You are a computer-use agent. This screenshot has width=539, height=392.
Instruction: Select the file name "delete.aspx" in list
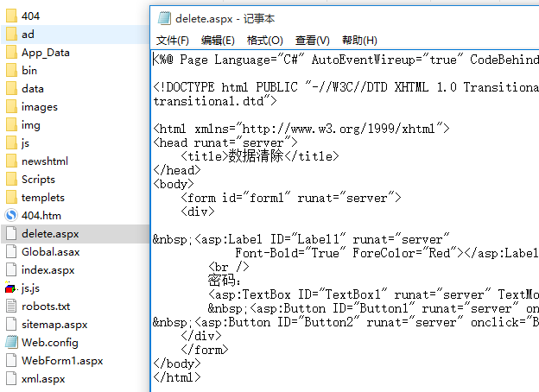50,234
